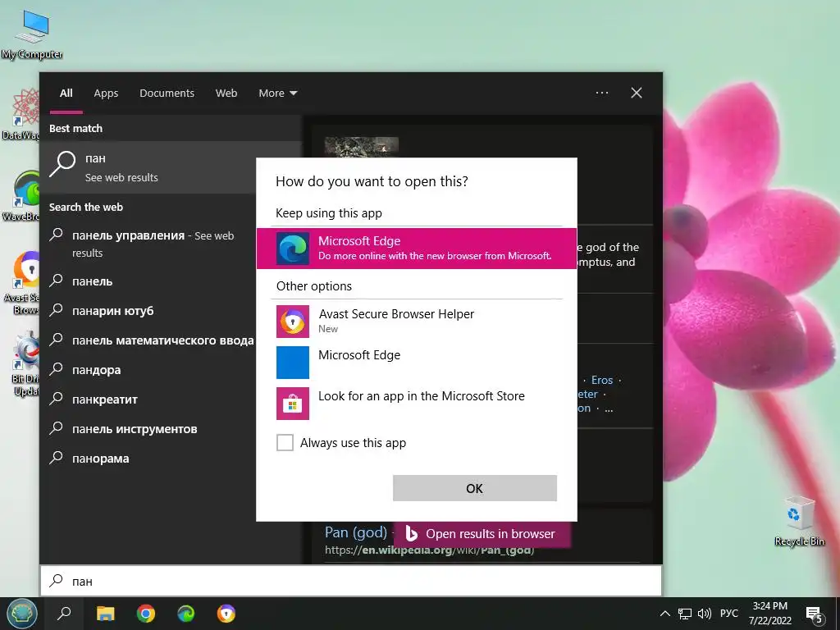Launch Microsoft Edge from taskbar
Screen dimensions: 840x630
click(186, 614)
